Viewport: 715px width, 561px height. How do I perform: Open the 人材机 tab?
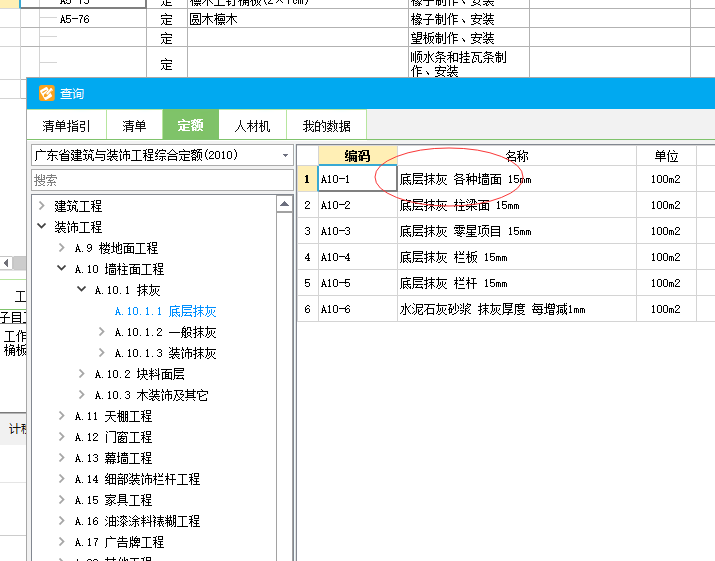pos(253,125)
